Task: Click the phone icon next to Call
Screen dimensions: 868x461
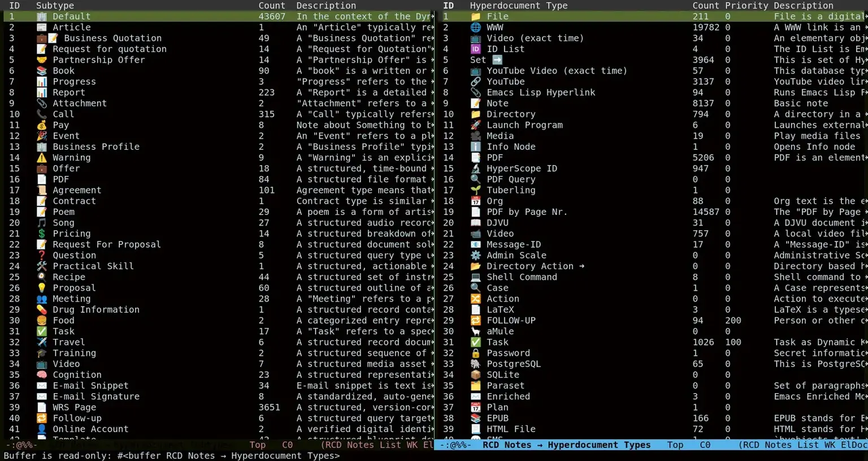Action: click(41, 114)
